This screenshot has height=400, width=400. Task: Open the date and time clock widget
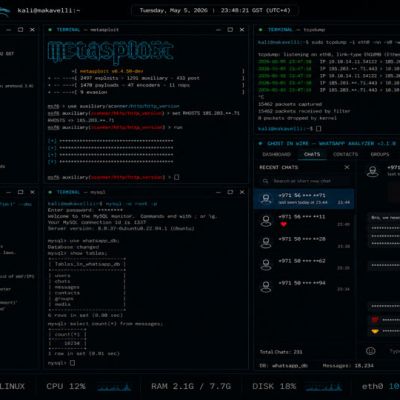tap(215, 11)
